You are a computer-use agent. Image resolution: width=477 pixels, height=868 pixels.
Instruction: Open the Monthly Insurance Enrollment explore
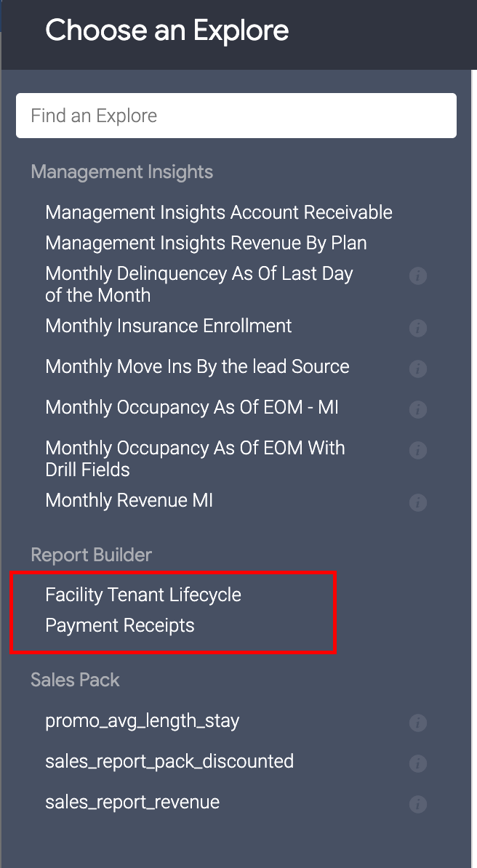tap(169, 326)
